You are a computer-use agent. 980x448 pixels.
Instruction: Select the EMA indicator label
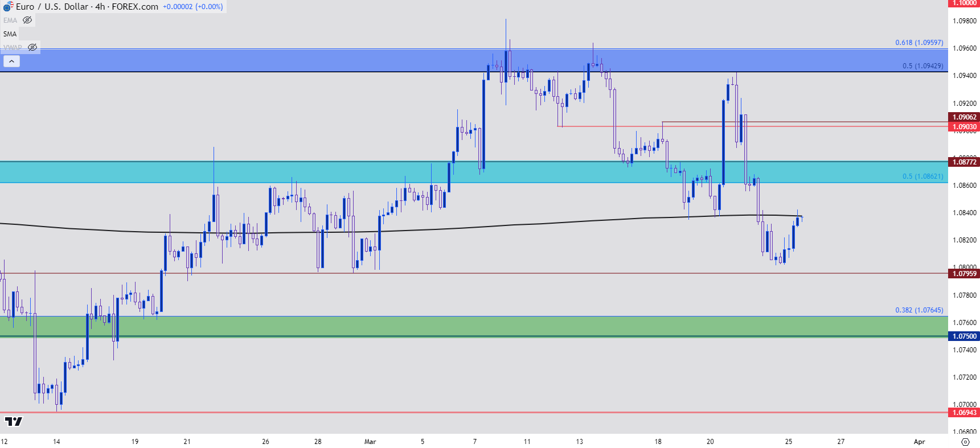coord(10,20)
